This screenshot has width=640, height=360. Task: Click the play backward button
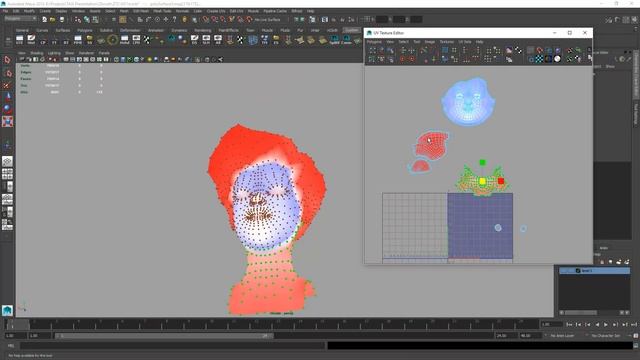[x=597, y=324]
